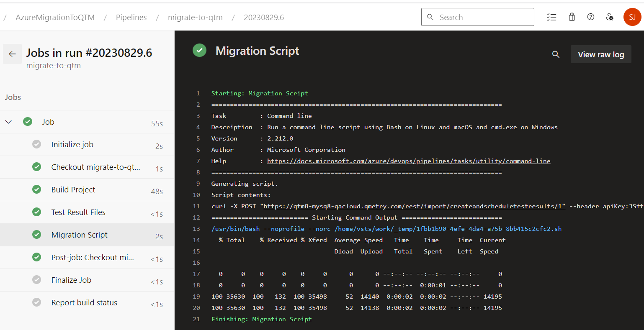Click the back arrow above Jobs in run
Image resolution: width=644 pixels, height=330 pixels.
coord(12,54)
